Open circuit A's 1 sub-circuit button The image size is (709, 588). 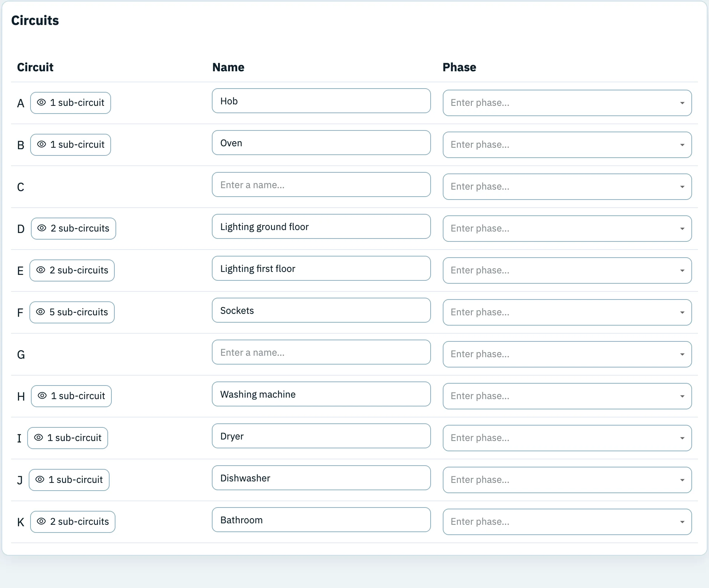pos(71,103)
